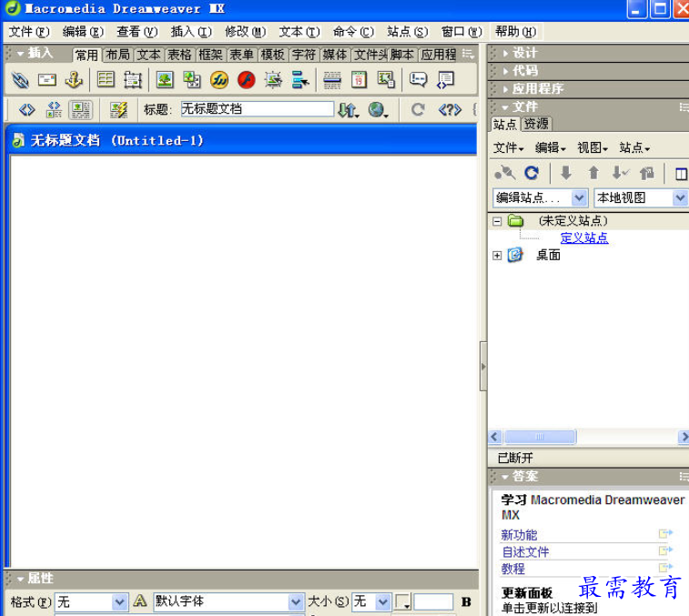Put files with the up arrow

point(593,173)
